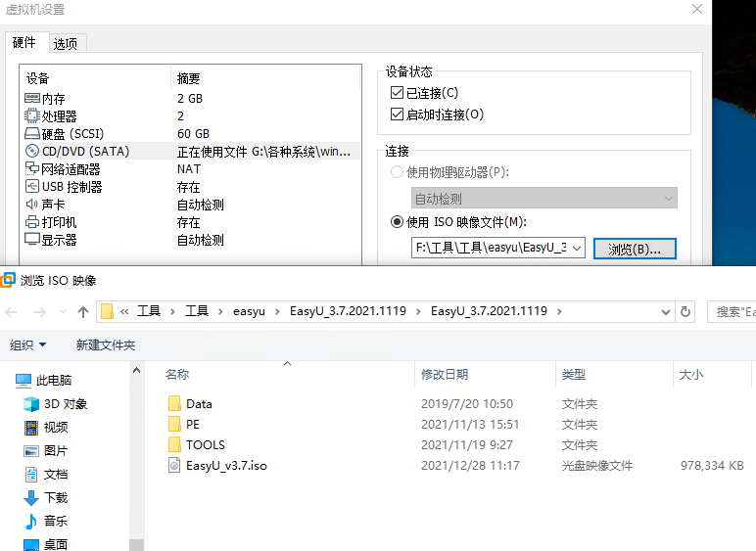Select the 使用 ISO 映像文件 radio button

[x=397, y=221]
